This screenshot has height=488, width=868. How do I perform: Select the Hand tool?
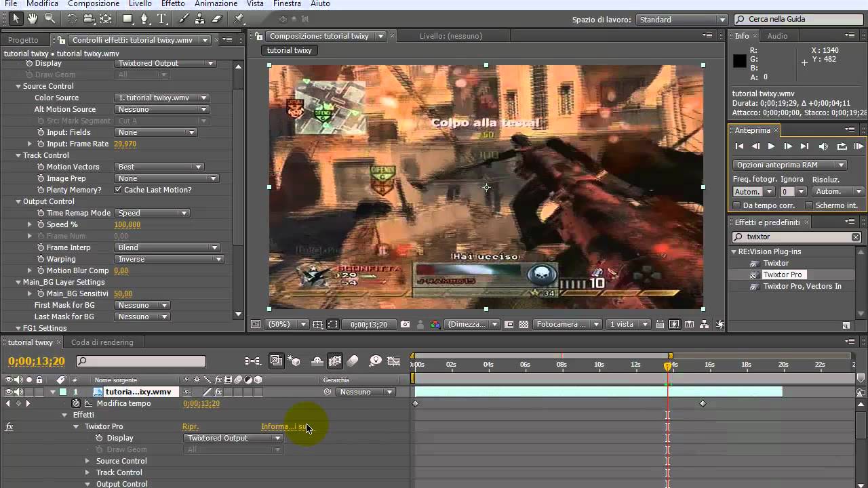coord(33,19)
